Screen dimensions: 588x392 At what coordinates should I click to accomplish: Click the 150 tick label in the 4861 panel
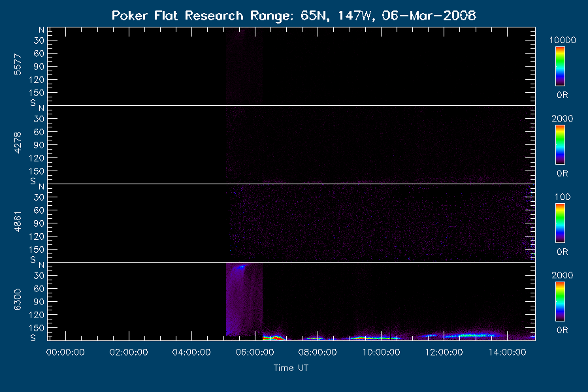[x=37, y=250]
